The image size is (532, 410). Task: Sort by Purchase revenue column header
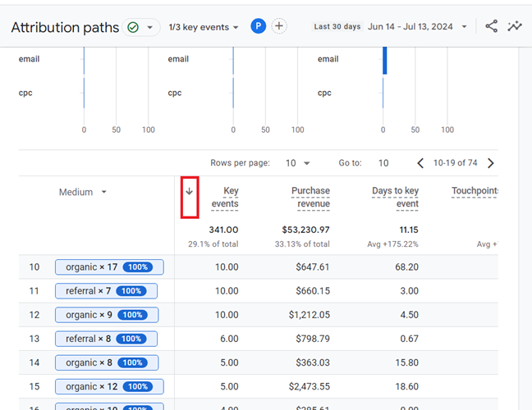[310, 197]
